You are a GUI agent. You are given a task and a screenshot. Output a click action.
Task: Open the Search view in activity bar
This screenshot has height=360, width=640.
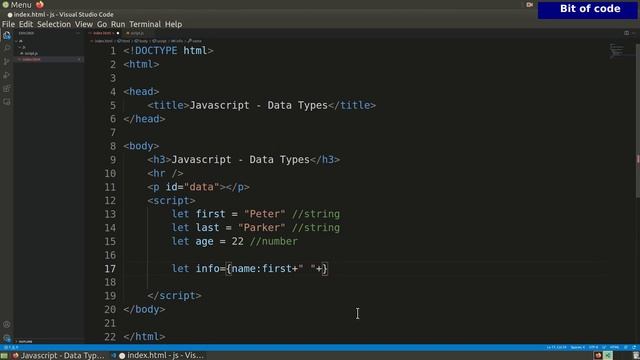(7, 48)
